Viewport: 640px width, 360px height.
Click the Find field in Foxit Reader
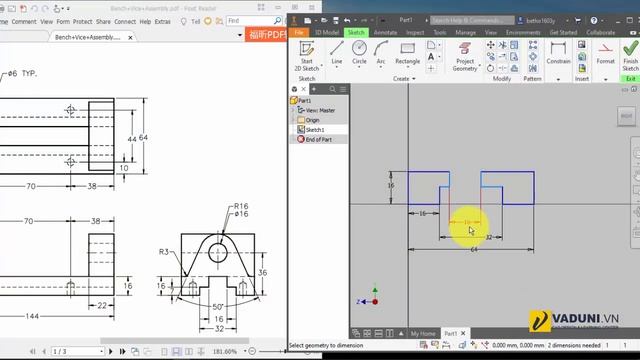pos(250,20)
